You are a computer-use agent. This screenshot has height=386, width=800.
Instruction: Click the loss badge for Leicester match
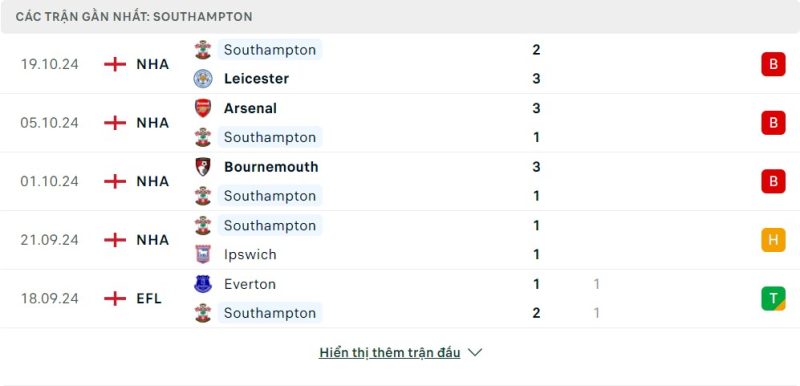click(x=773, y=64)
